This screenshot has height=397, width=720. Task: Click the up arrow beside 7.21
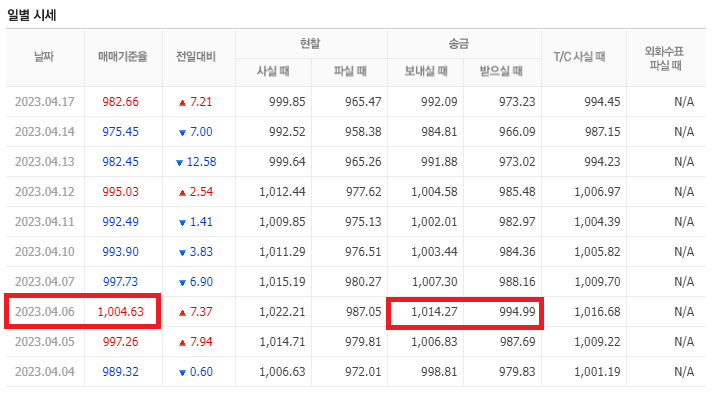pos(182,103)
